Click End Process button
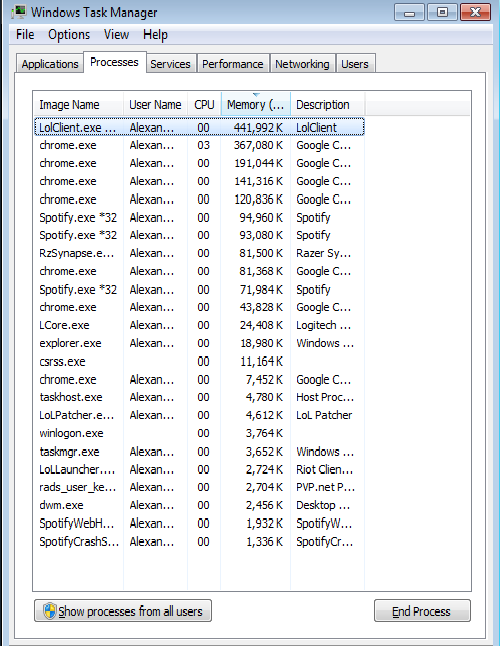The height and width of the screenshot is (646, 500). coord(422,611)
